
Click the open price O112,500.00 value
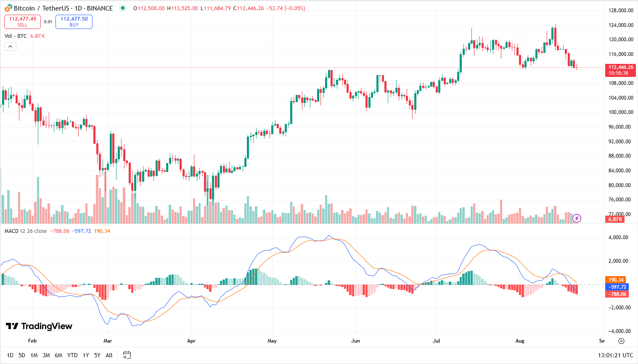coord(149,8)
